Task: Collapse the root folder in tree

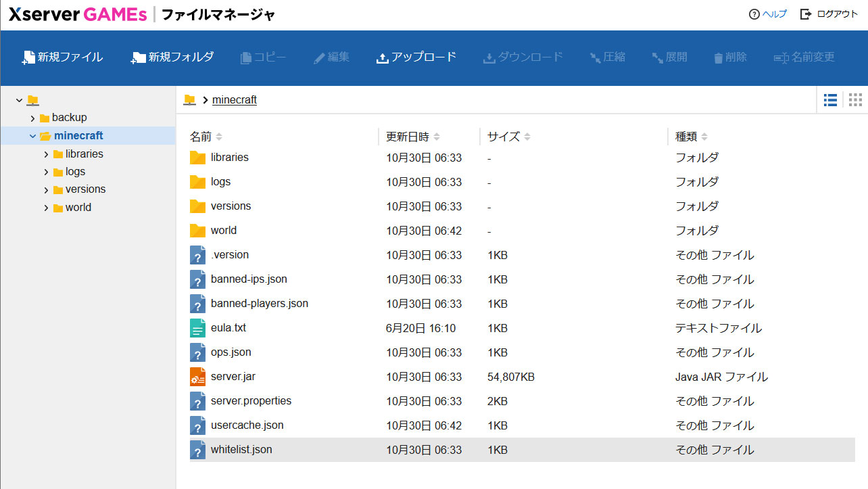Action: coord(19,100)
